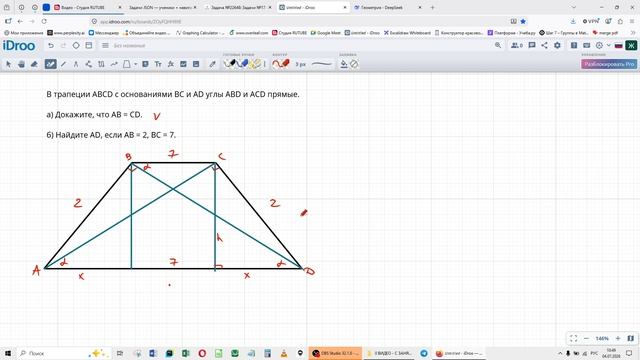Click the red contour pen style
Screen dimensions: 640x360
pos(281,64)
